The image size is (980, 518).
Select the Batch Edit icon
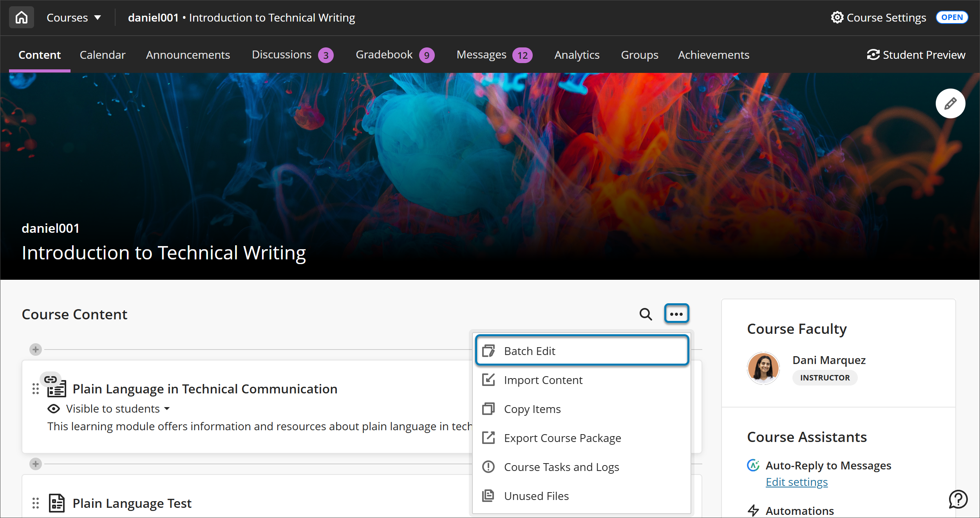488,351
